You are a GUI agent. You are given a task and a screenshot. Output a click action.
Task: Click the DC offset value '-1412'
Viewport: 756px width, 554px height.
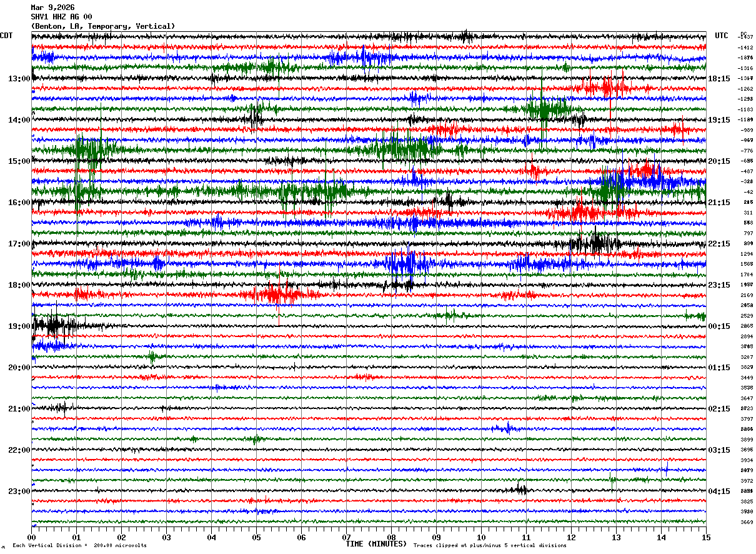tap(745, 48)
